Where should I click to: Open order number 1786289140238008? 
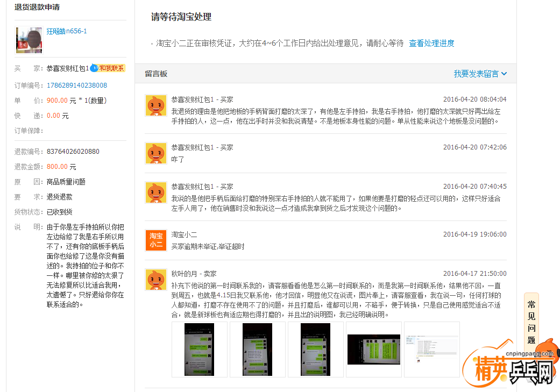point(77,85)
